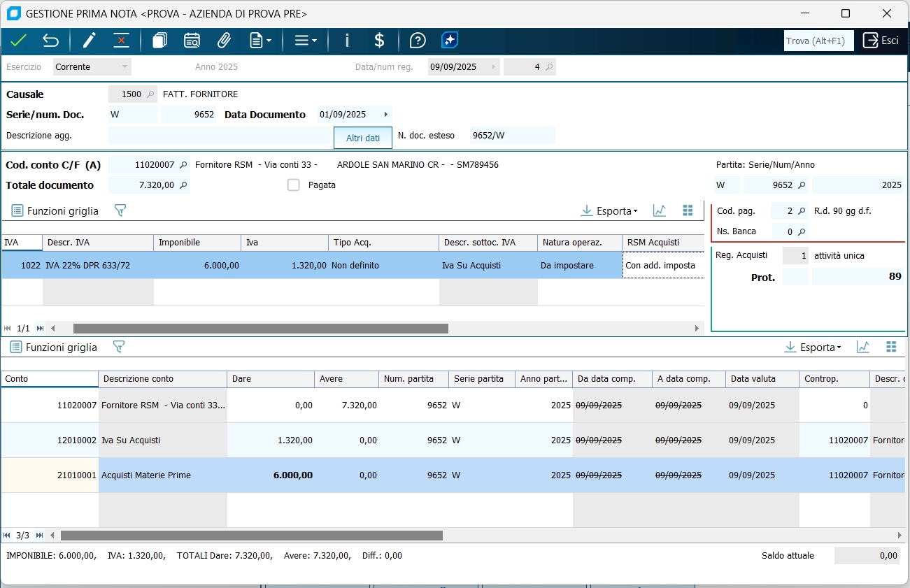Click the AI sparkle assistant icon

450,41
